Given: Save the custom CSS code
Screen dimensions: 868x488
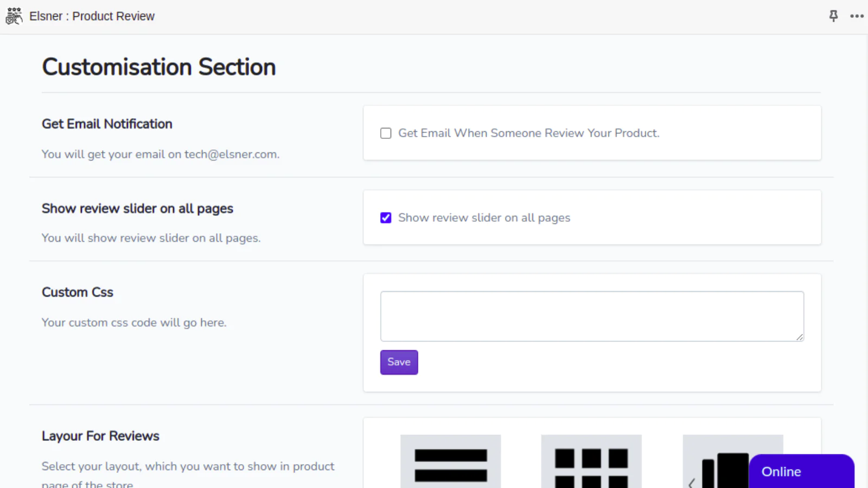Looking at the screenshot, I should pyautogui.click(x=399, y=362).
